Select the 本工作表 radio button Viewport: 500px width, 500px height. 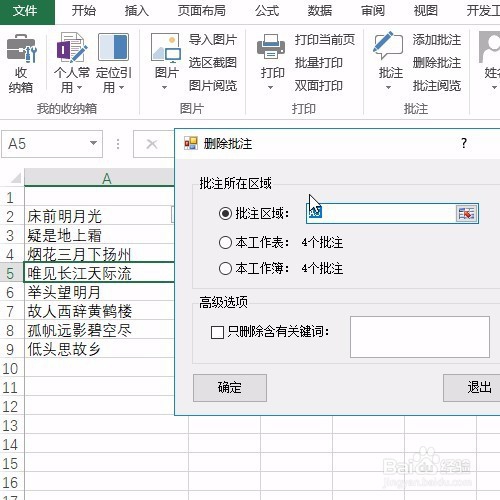click(225, 242)
